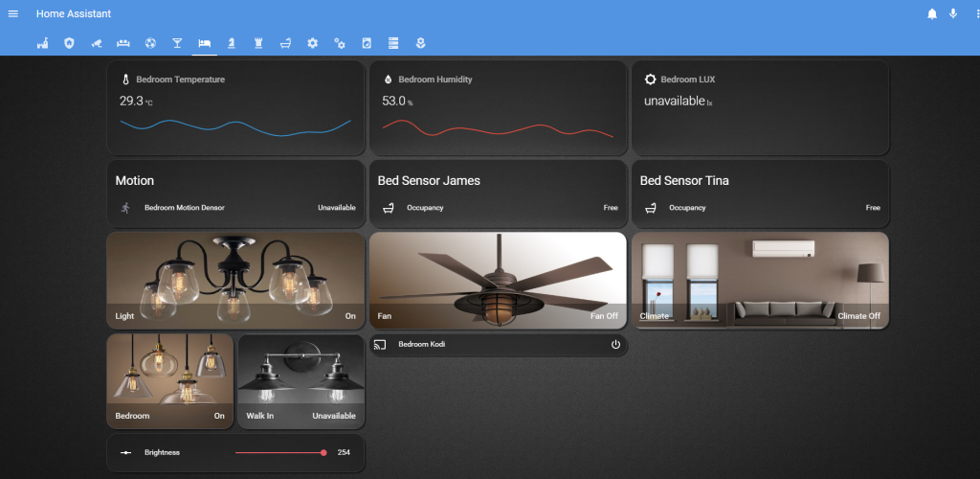Click the Bedroom Motion Densor row
The image size is (980, 479).
point(235,208)
